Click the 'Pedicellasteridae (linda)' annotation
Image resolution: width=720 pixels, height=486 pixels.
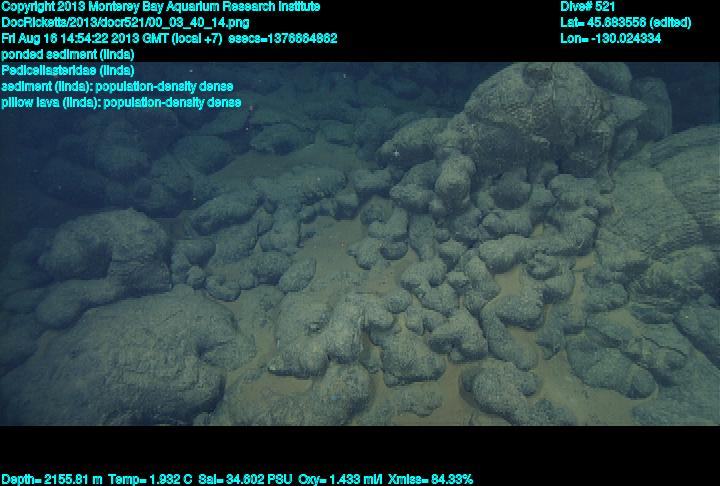tap(68, 70)
